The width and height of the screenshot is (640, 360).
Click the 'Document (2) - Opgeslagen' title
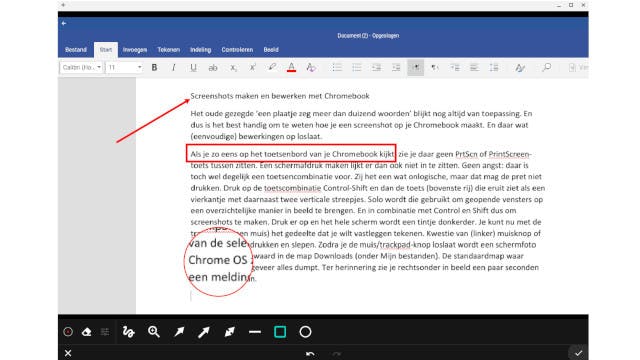[x=368, y=36]
